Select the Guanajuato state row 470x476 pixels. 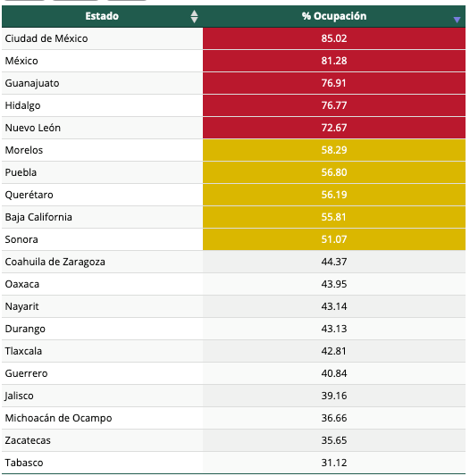[233, 83]
